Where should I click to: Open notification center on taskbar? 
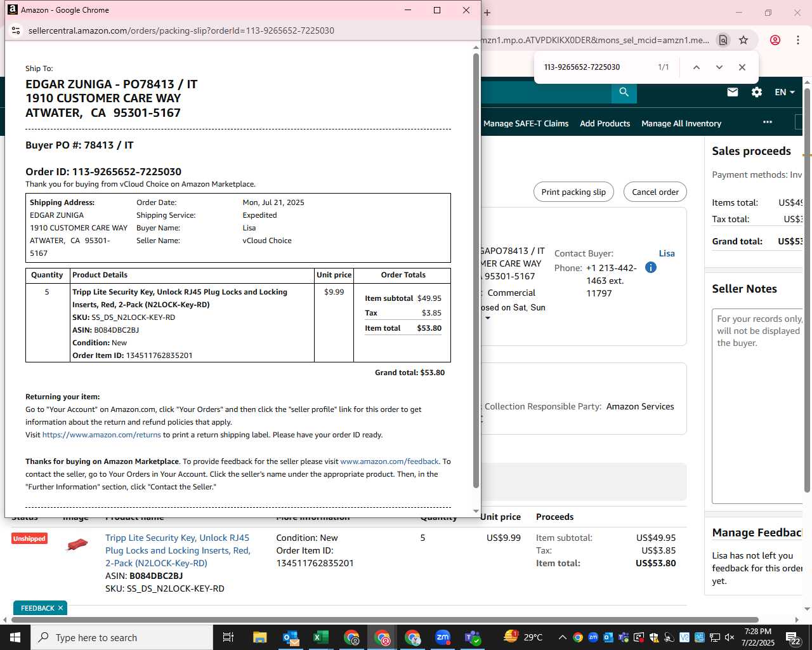(793, 637)
